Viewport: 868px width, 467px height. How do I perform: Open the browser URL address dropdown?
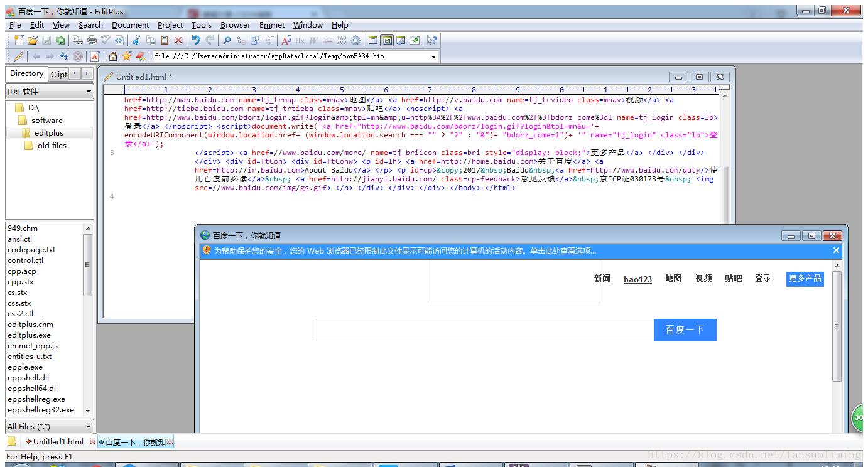pyautogui.click(x=433, y=56)
